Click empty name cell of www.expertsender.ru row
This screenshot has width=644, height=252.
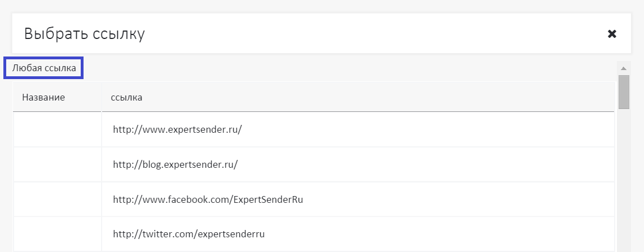(57, 129)
